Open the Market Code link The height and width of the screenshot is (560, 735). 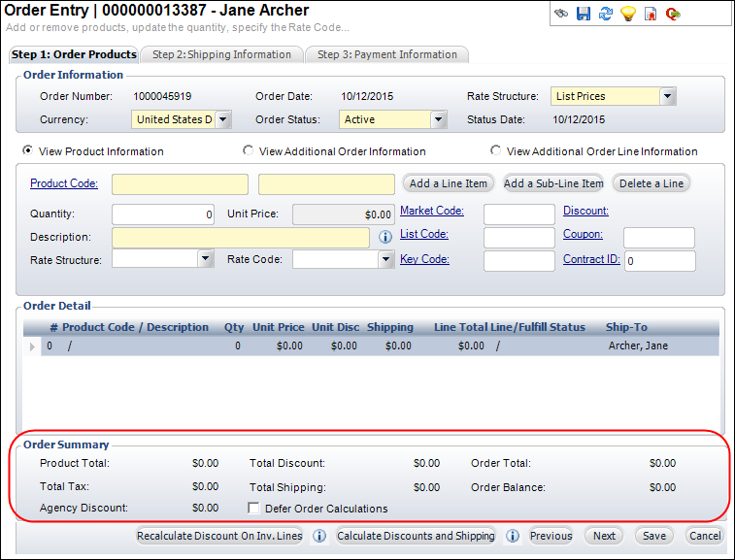[432, 211]
